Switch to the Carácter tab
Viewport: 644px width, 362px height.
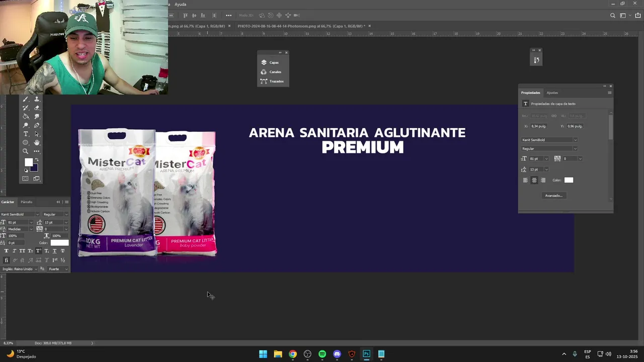click(8, 202)
